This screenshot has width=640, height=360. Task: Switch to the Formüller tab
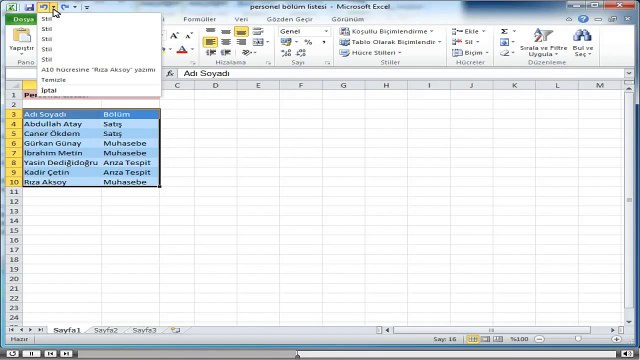(x=200, y=19)
